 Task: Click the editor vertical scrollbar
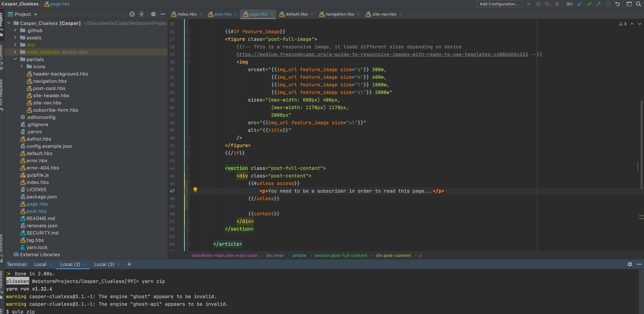[x=641, y=145]
